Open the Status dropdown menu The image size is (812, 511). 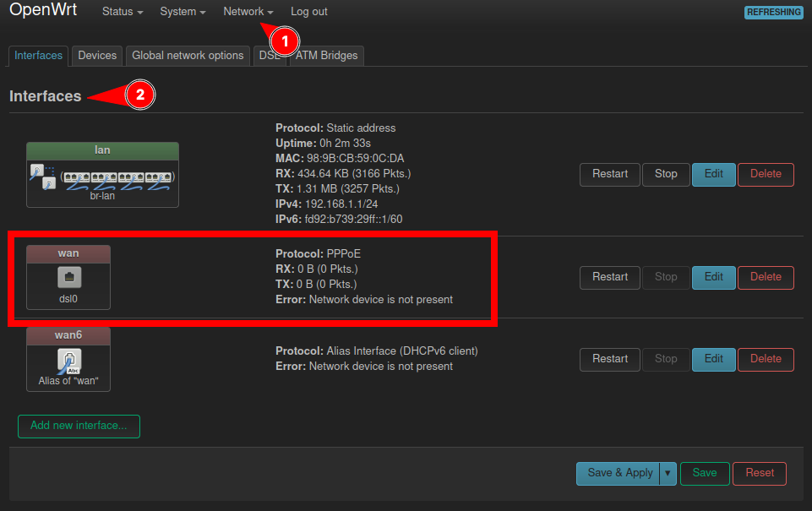[x=121, y=11]
